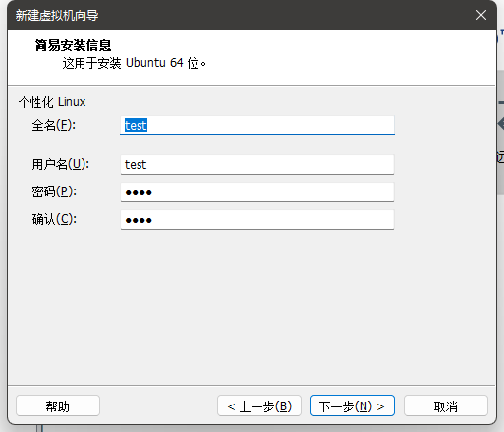Click the 个性化 Linux group label
Viewport: 504px width, 432px height.
tap(52, 102)
